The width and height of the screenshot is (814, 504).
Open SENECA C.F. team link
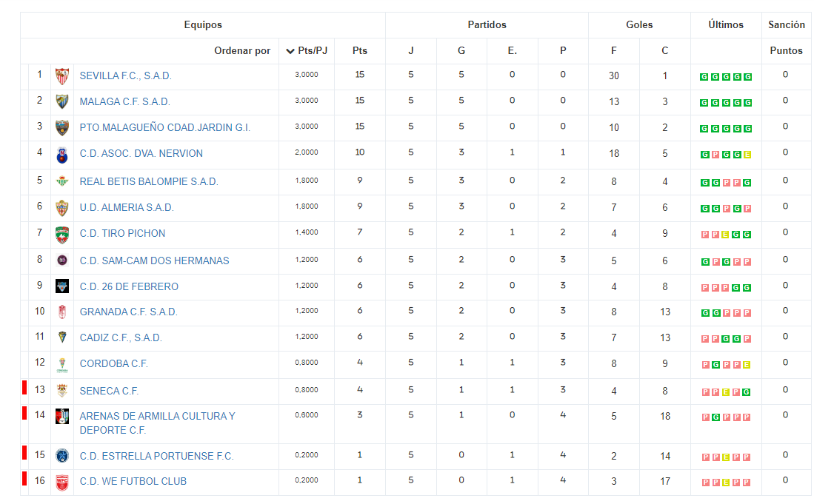tap(109, 391)
